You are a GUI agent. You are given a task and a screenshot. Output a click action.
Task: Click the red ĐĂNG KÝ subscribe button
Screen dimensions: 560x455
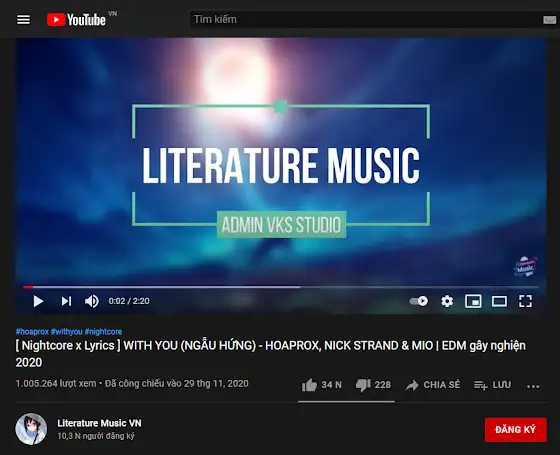pos(515,429)
